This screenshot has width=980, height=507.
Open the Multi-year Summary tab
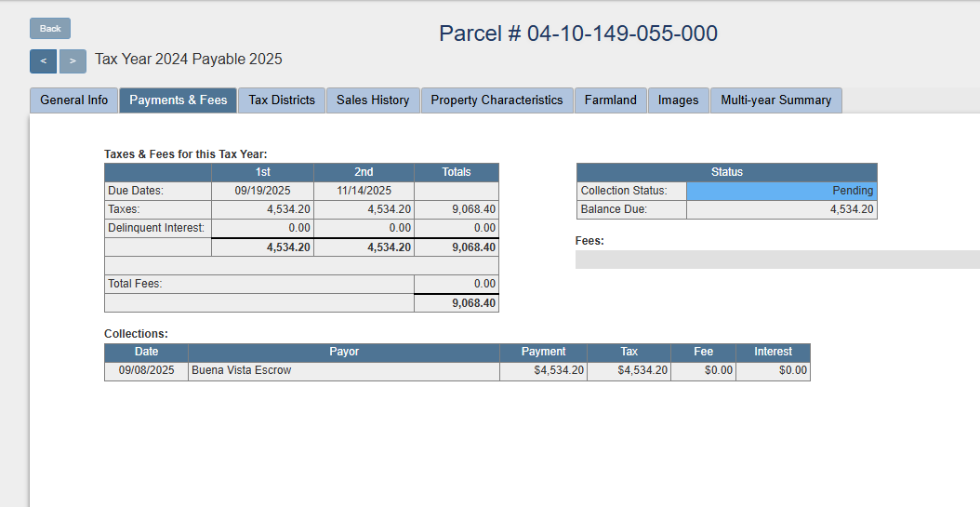coord(776,100)
